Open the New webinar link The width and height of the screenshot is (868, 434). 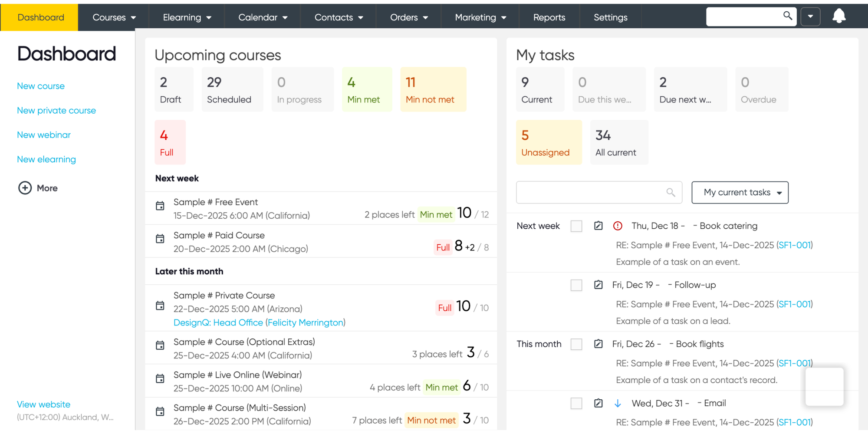[43, 135]
